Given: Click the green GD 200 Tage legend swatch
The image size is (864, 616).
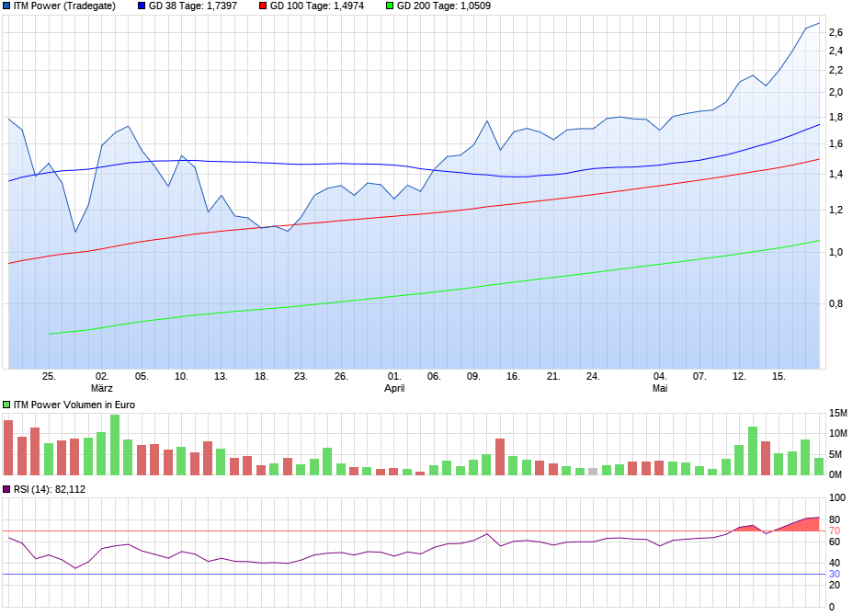Looking at the screenshot, I should [x=390, y=6].
